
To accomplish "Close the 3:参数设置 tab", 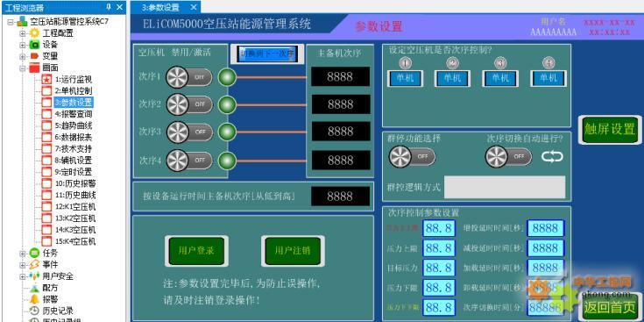I will pos(194,7).
